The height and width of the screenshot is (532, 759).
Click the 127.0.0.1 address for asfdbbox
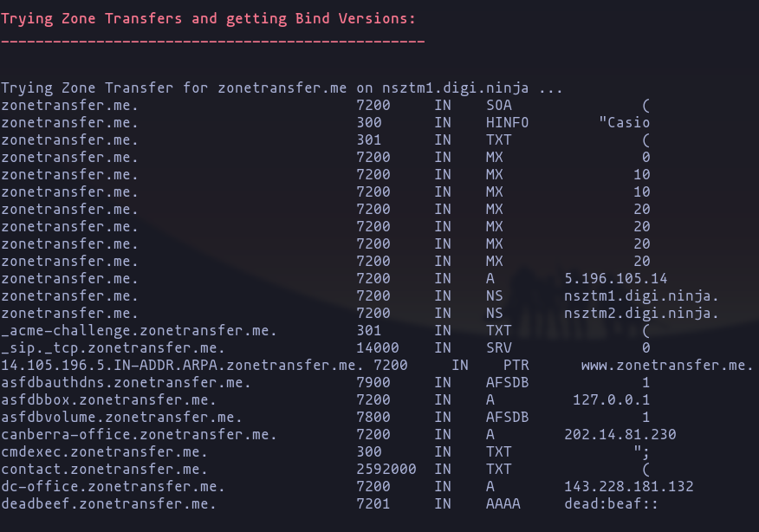pyautogui.click(x=612, y=399)
